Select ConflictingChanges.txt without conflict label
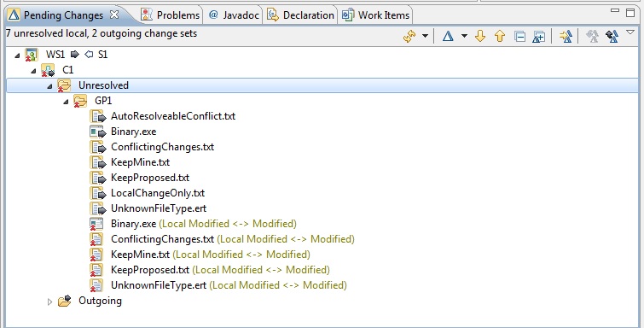 pos(162,147)
